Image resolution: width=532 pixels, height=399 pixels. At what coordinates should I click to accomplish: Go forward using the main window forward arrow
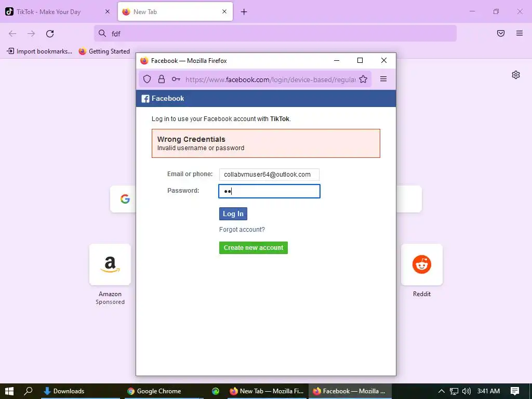click(31, 34)
